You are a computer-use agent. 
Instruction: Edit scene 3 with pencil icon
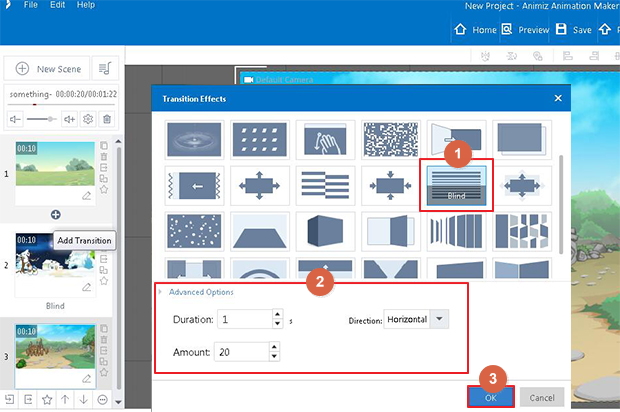pos(87,378)
